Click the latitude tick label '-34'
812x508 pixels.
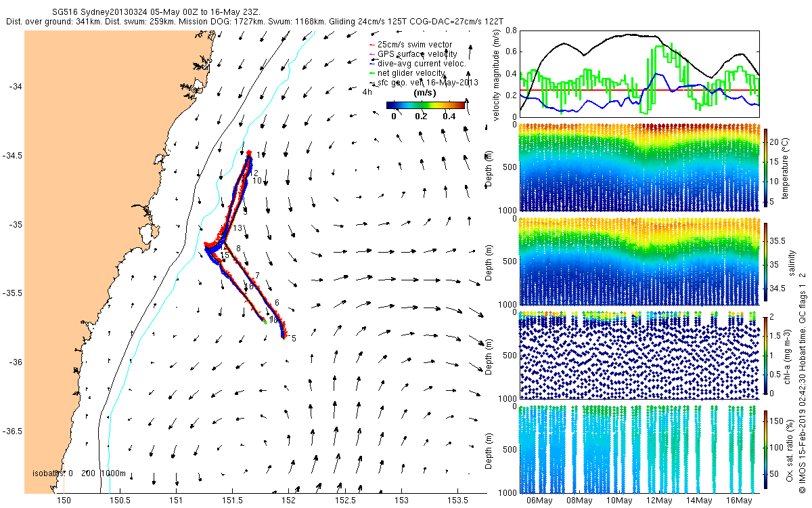pos(16,87)
